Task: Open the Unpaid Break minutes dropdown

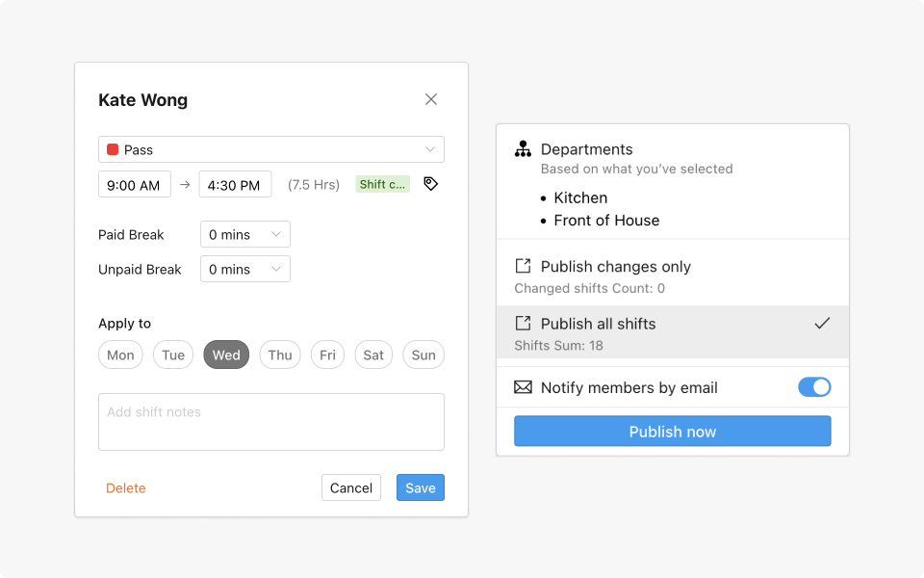Action: coord(244,269)
